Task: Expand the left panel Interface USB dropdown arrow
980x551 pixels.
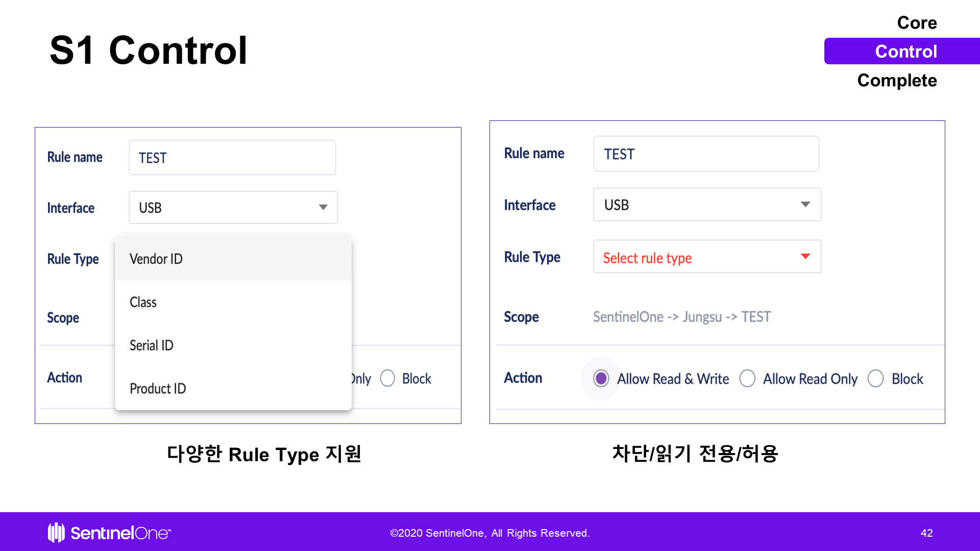Action: pos(323,207)
